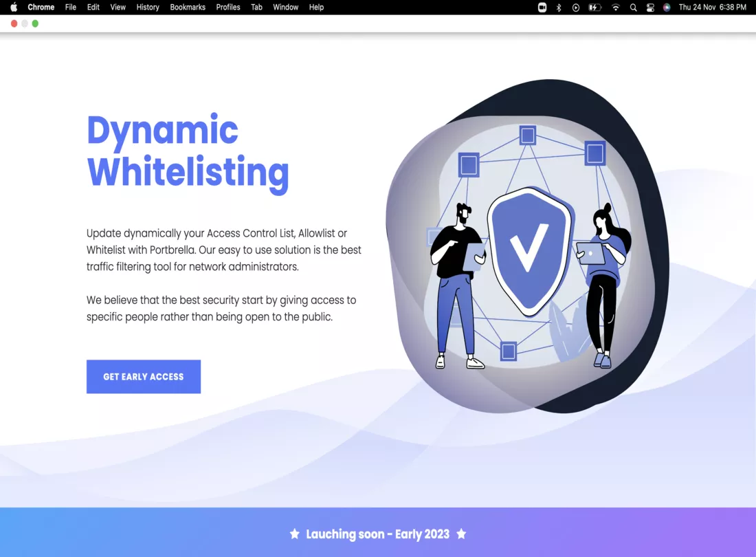
Task: Open the Wi-Fi status menu
Action: pos(616,8)
